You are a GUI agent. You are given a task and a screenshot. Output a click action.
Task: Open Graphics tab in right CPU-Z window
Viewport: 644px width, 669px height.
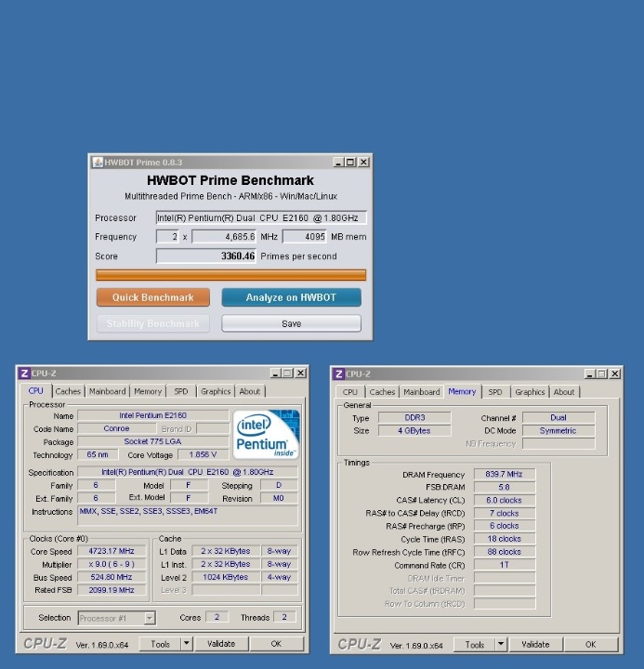click(x=530, y=392)
